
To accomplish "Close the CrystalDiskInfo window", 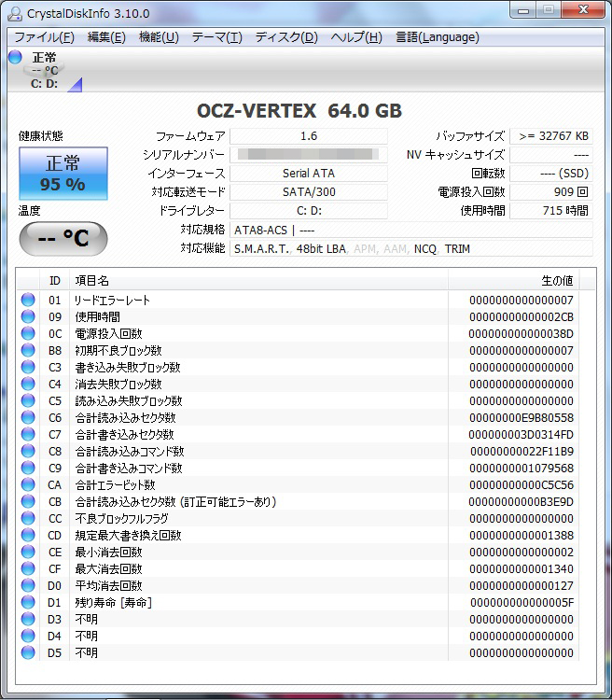I will click(x=583, y=10).
